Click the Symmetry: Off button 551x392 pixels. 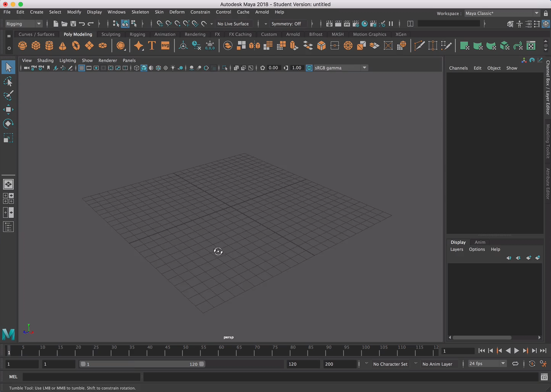pos(286,24)
